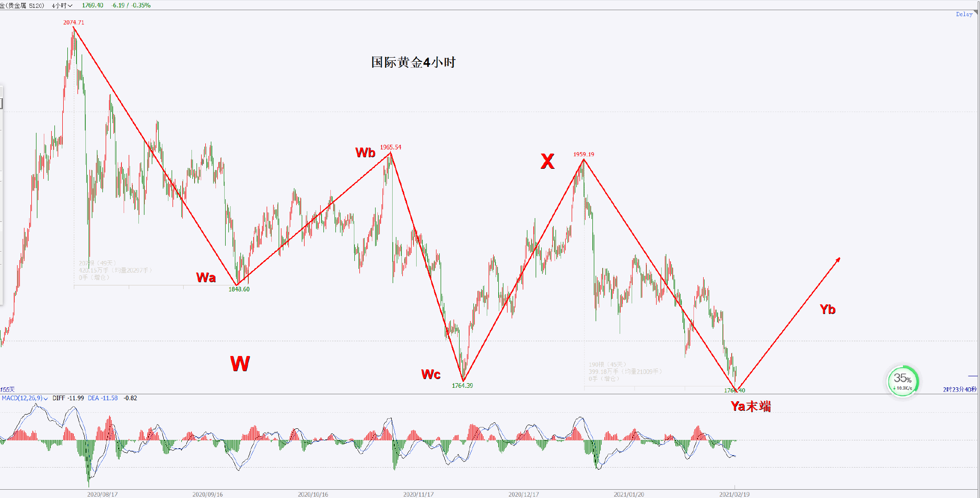This screenshot has width=980, height=498.
Task: Click the peak price label 1959.19
Action: (x=584, y=154)
